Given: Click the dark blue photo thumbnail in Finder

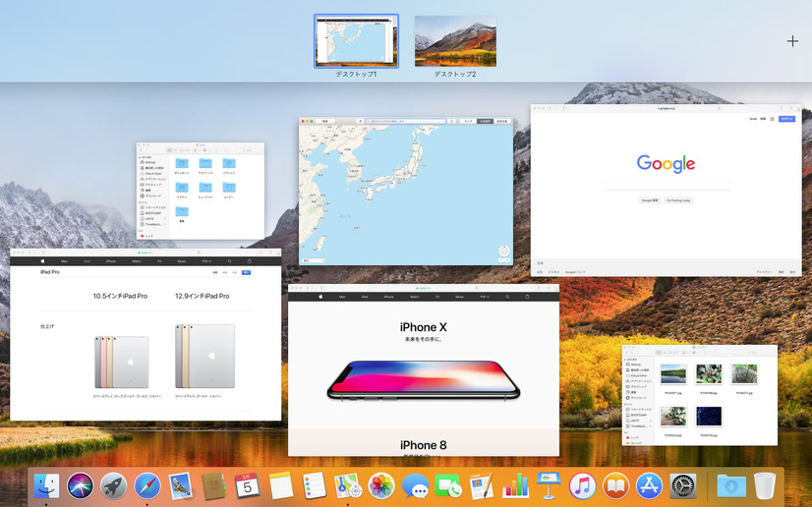Looking at the screenshot, I should (x=709, y=417).
